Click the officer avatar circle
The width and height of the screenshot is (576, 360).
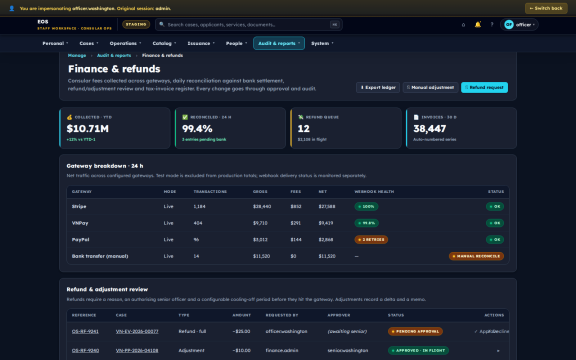point(509,25)
